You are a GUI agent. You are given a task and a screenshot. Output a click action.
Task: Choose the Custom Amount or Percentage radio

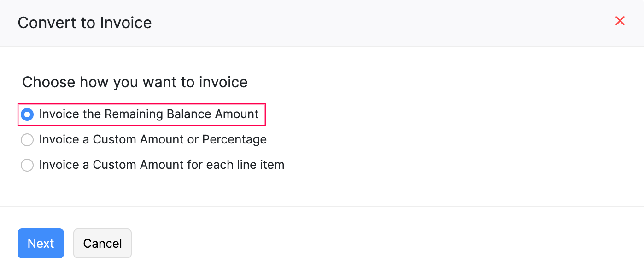click(x=27, y=140)
